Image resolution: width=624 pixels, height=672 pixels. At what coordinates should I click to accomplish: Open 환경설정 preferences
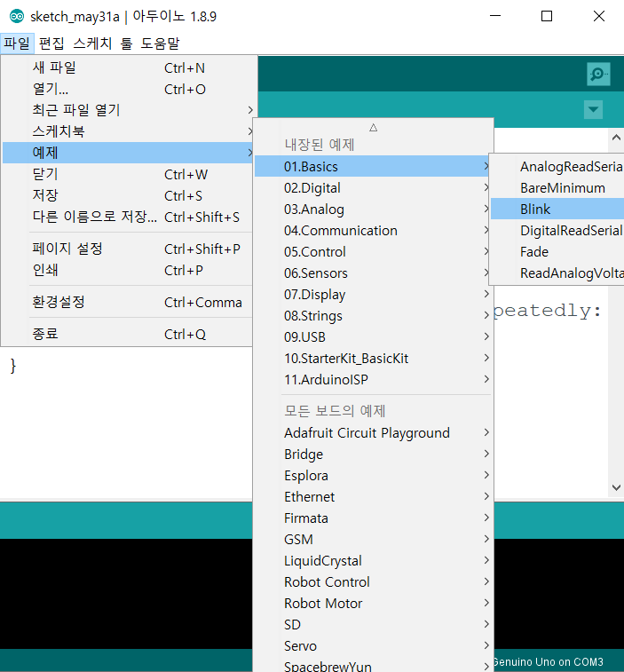pyautogui.click(x=128, y=302)
